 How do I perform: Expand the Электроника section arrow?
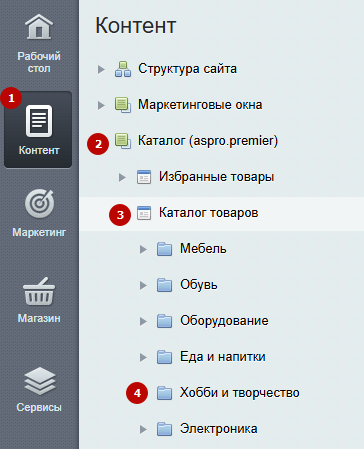(143, 429)
